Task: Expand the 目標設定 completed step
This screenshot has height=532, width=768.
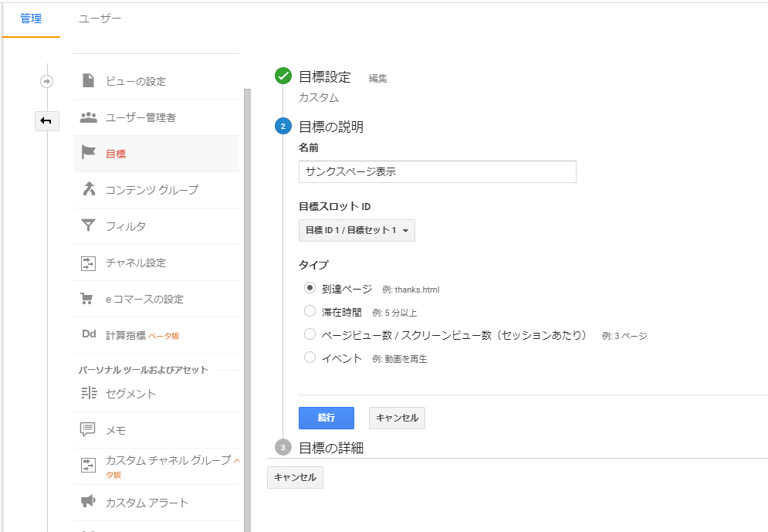Action: click(325, 77)
